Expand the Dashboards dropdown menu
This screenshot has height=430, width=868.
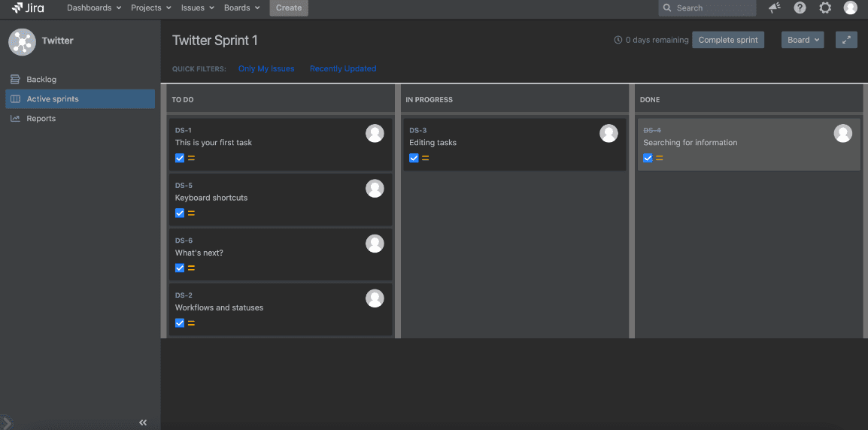point(94,8)
